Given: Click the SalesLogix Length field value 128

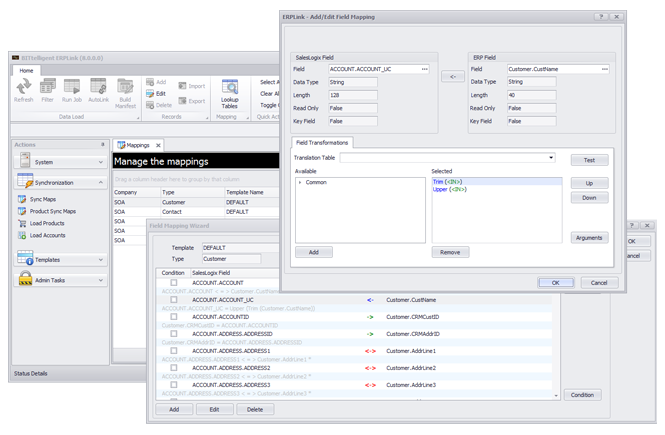Looking at the screenshot, I should point(352,95).
